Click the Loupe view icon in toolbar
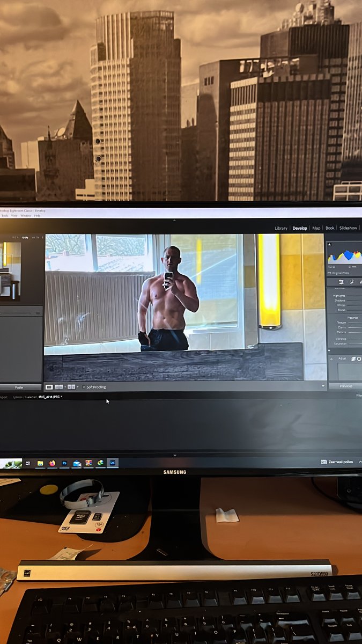362x644 pixels. click(49, 387)
